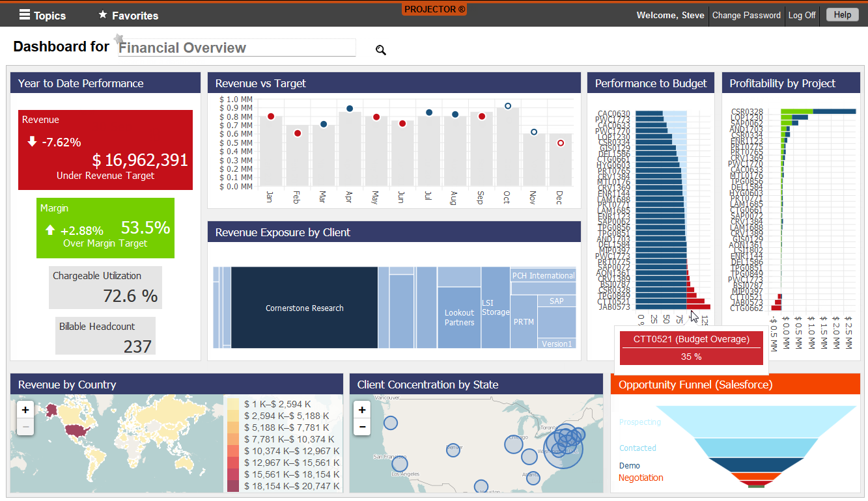This screenshot has width=868, height=501.
Task: Open the Change Password link
Action: pyautogui.click(x=746, y=15)
